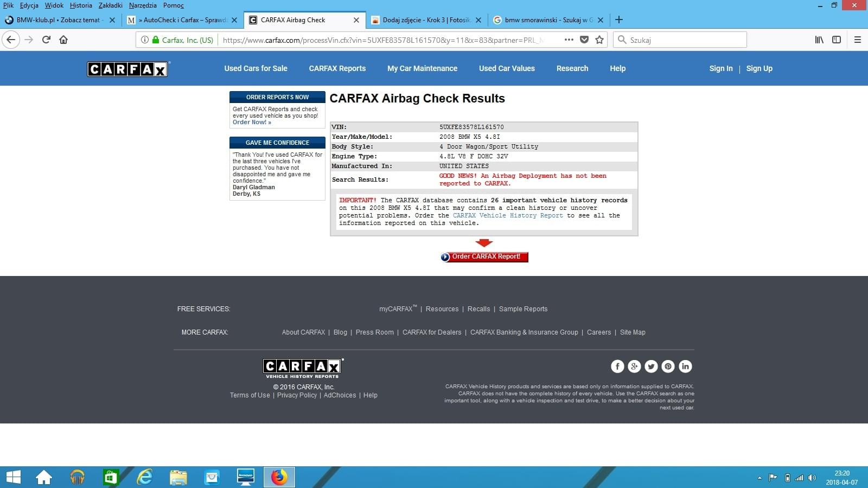Go back using the browser back arrow

point(11,40)
